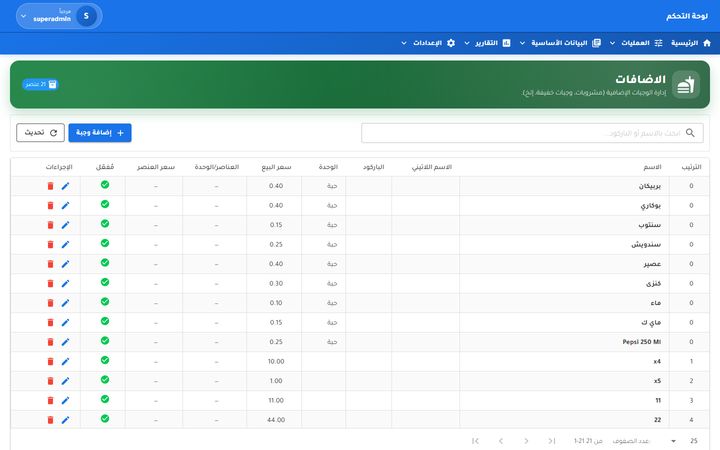Delete the سنتوب row via trash icon
Screen dimensions: 720x450
[x=51, y=225]
